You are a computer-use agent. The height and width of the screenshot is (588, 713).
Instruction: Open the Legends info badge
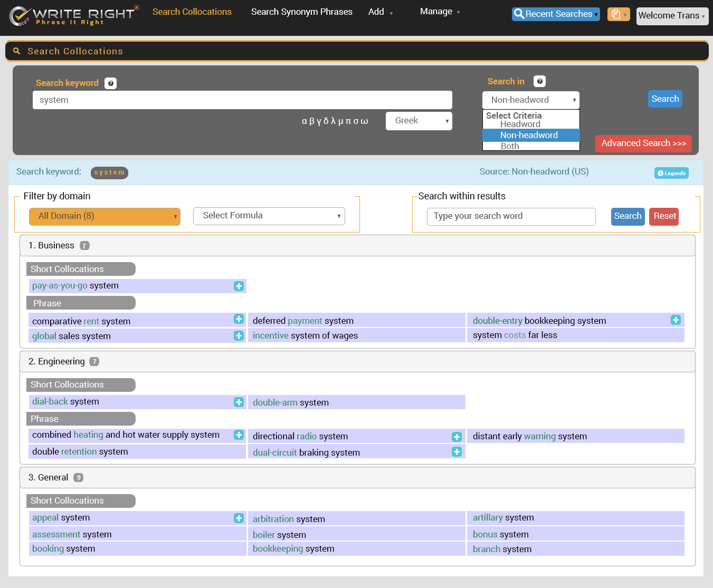click(x=671, y=173)
